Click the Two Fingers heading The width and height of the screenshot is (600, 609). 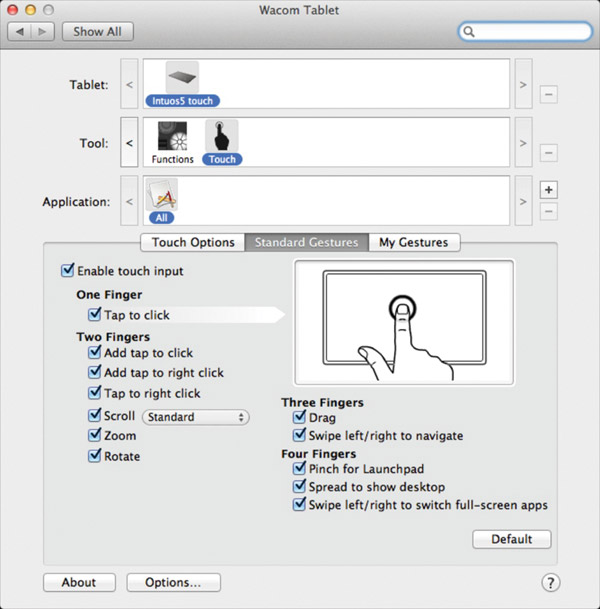tap(113, 337)
